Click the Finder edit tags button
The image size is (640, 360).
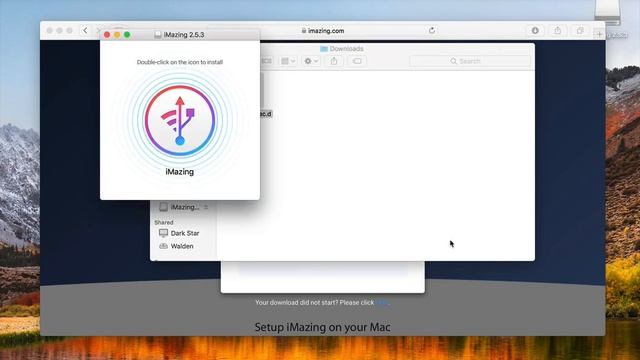(x=357, y=61)
